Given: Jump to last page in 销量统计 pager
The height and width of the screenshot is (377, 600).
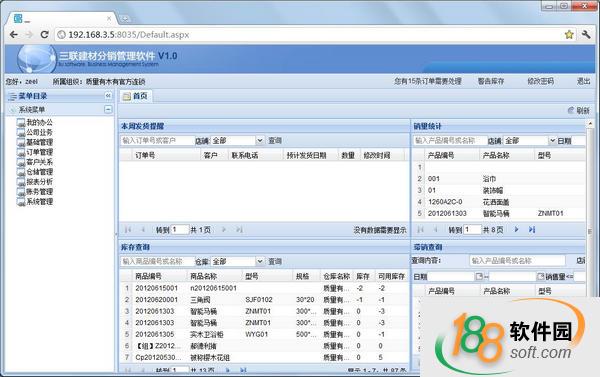Looking at the screenshot, I should pos(532,230).
